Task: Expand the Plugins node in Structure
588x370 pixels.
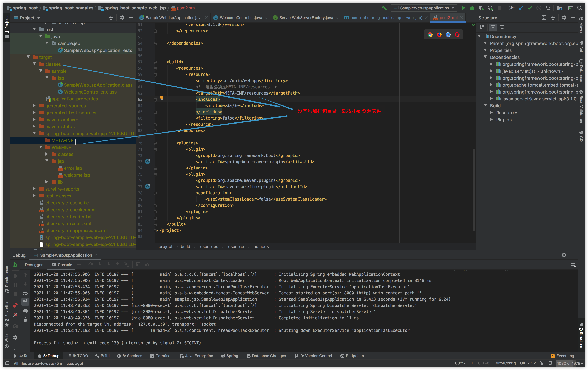Action: tap(491, 120)
